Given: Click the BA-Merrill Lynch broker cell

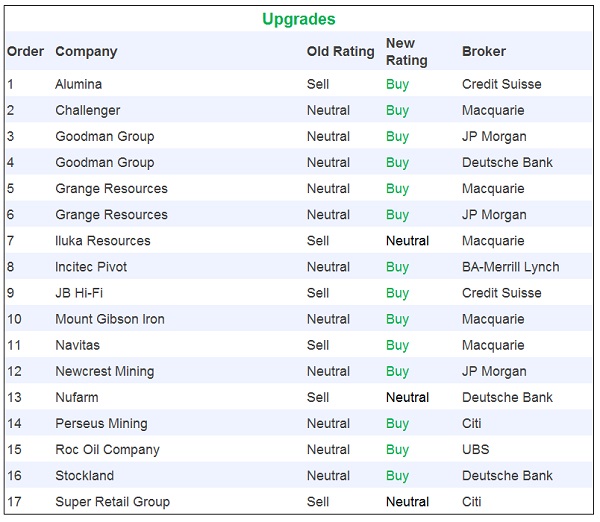Looking at the screenshot, I should coord(510,267).
